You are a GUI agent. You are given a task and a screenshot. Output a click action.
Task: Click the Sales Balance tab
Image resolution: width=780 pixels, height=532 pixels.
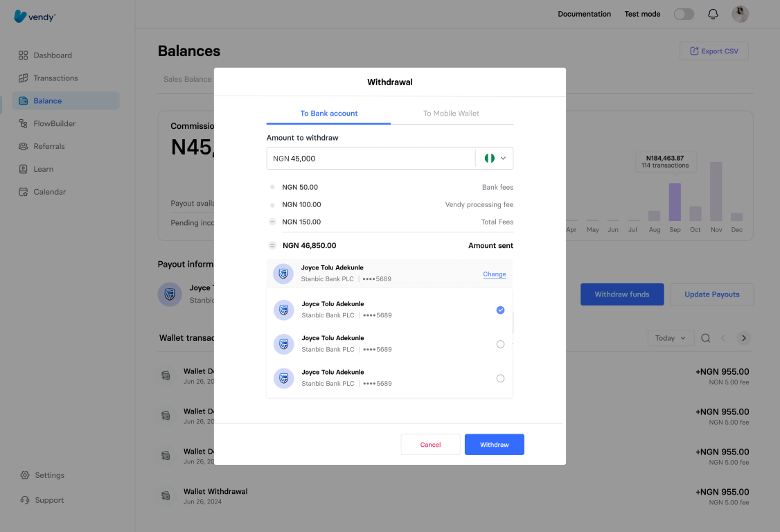[x=187, y=79]
